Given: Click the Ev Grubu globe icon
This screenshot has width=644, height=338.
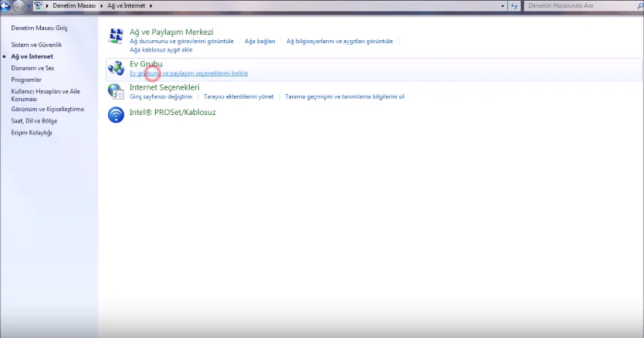Looking at the screenshot, I should click(116, 69).
